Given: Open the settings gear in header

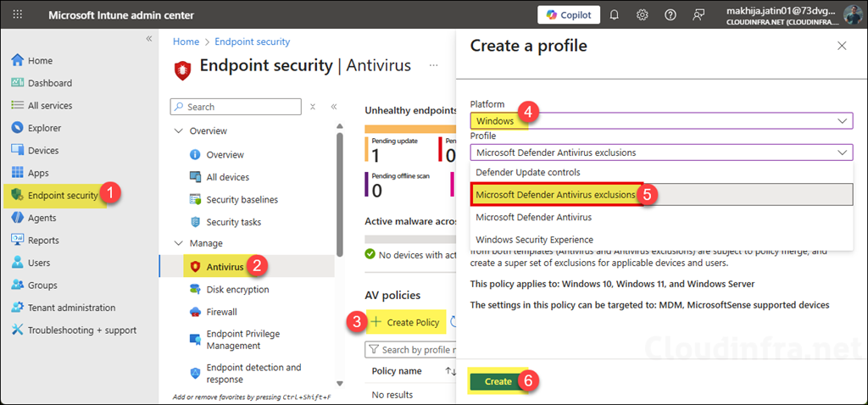Looking at the screenshot, I should pyautogui.click(x=643, y=15).
